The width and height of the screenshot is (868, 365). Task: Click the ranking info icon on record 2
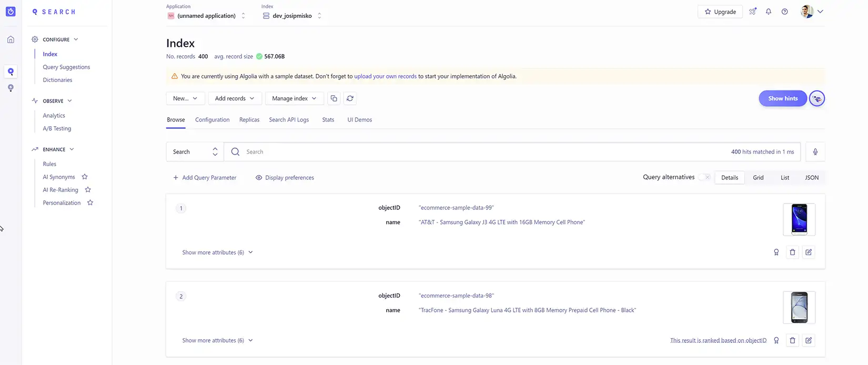(x=776, y=340)
